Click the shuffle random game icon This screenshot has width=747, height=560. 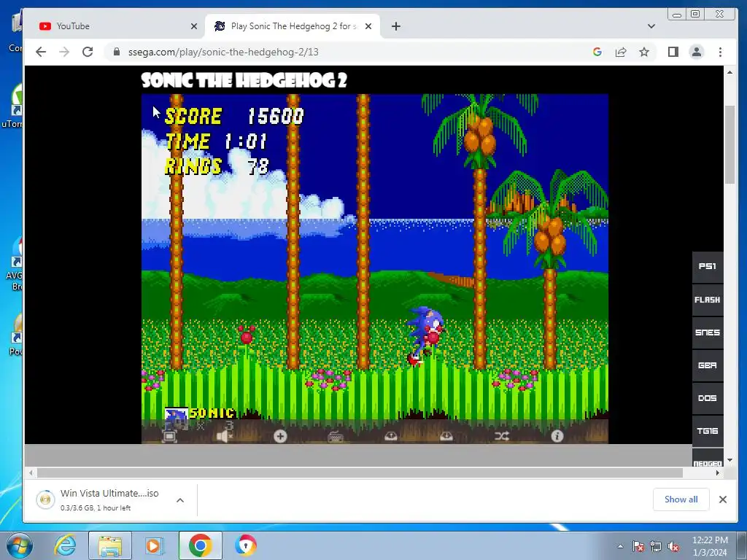(x=502, y=436)
